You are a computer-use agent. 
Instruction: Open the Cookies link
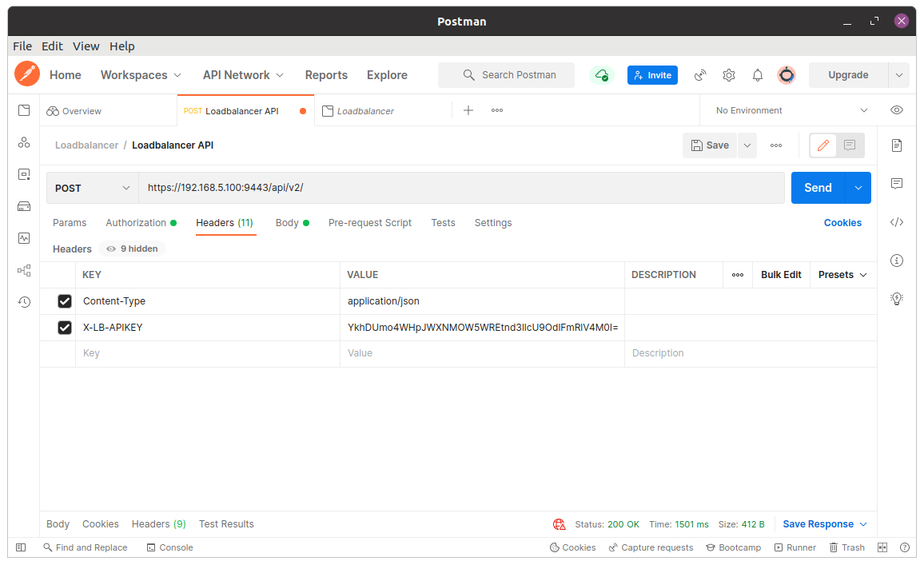tap(842, 223)
